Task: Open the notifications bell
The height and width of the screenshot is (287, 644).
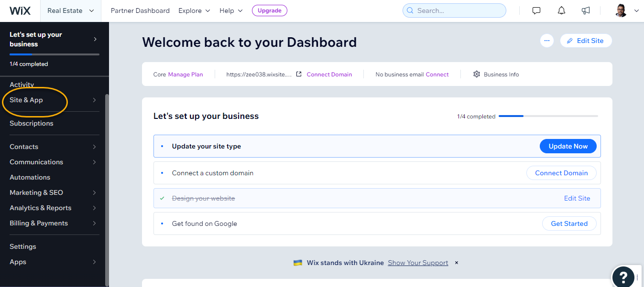Action: click(561, 11)
